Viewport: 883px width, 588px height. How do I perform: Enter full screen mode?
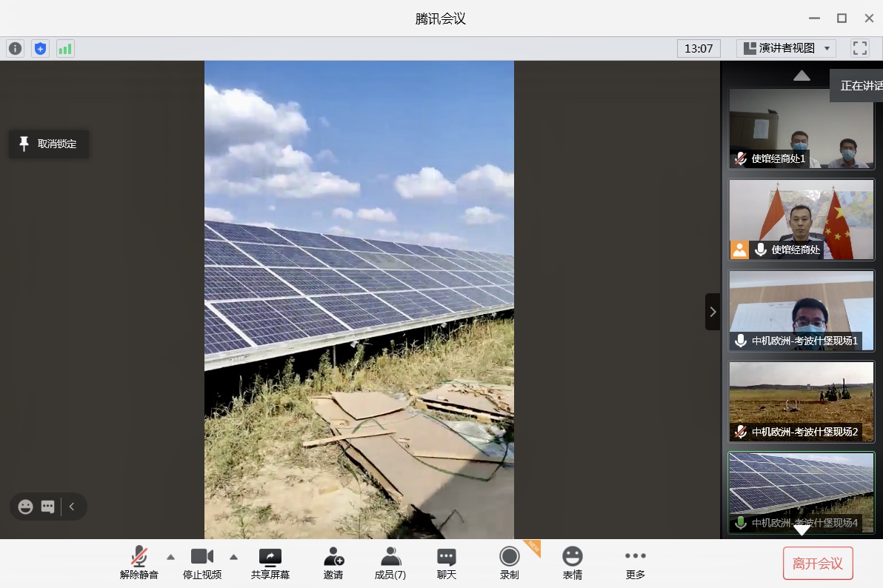[x=859, y=48]
